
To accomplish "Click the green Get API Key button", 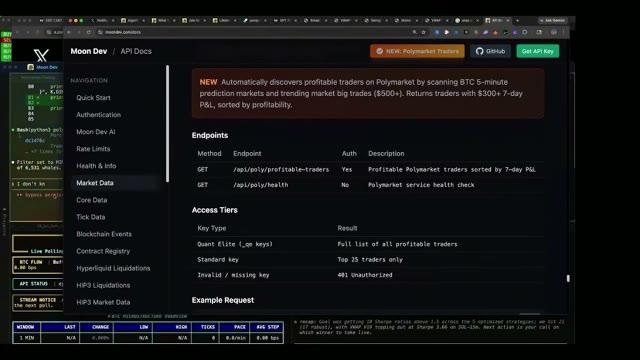I will point(538,51).
